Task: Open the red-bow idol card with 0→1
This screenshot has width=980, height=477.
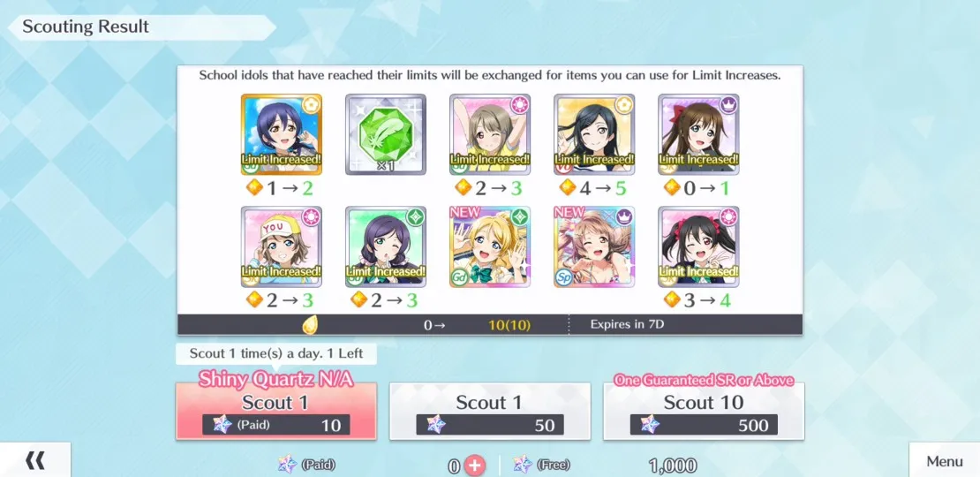Action: click(x=698, y=134)
